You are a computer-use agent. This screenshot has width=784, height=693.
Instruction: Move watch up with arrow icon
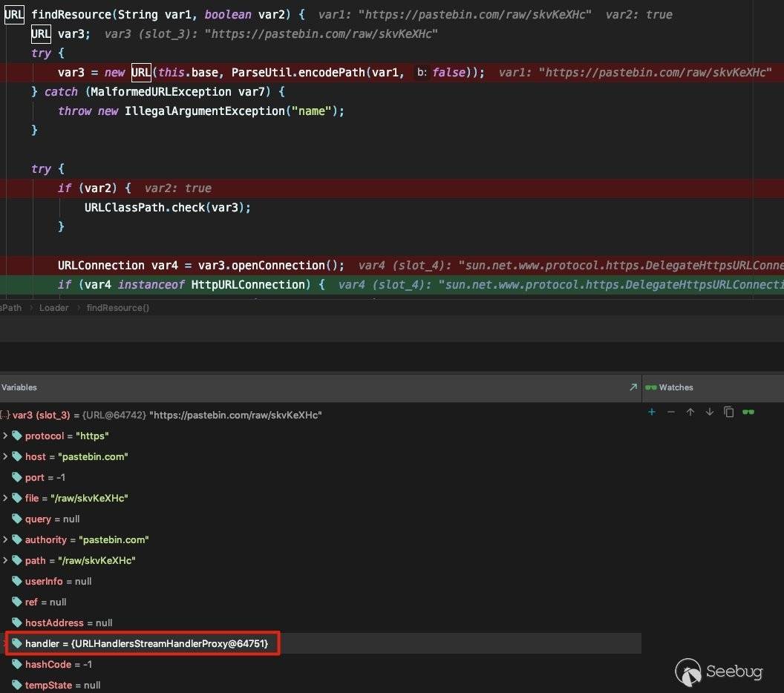coord(690,412)
